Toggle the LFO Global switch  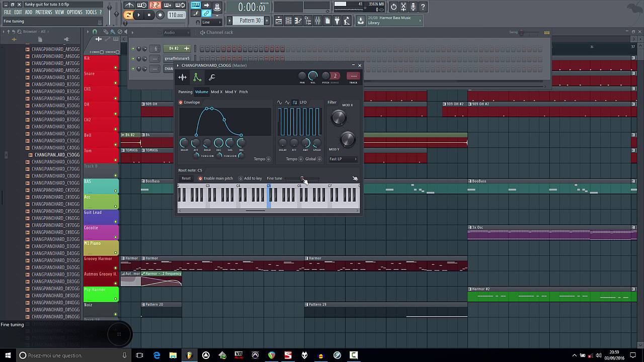click(x=319, y=159)
